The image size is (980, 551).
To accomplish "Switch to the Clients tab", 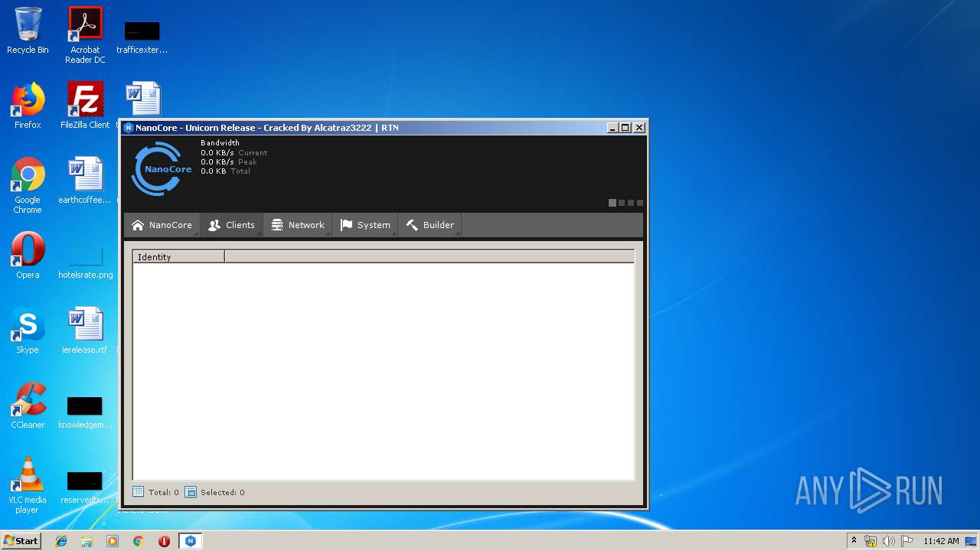I will click(x=231, y=225).
